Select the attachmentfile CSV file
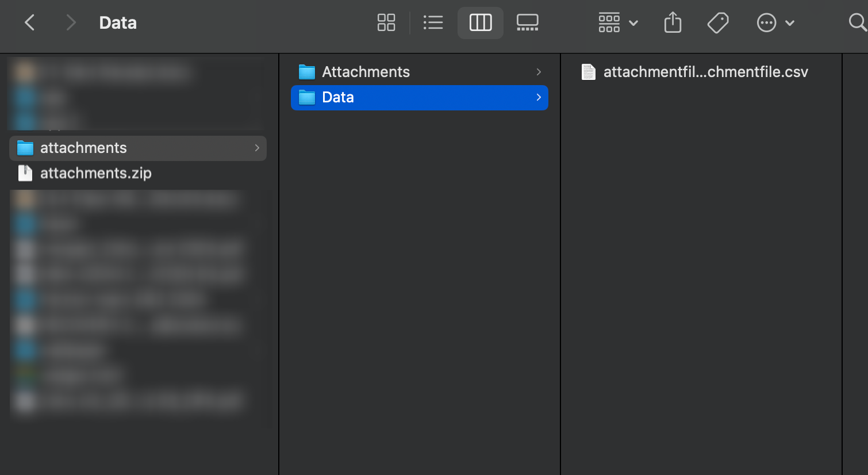This screenshot has height=475, width=868. pos(705,72)
